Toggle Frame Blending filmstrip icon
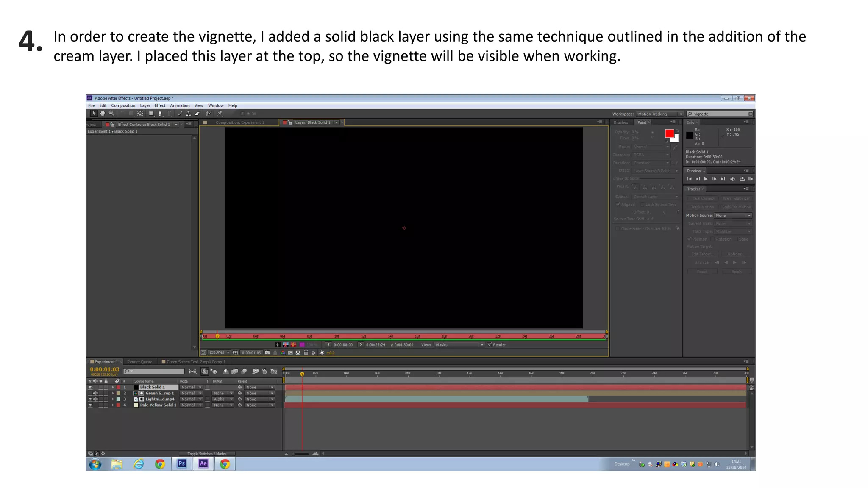Viewport: 868px width, 488px height. 235,372
